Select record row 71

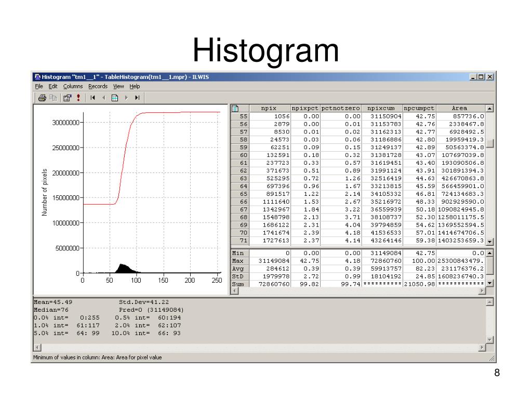(x=240, y=241)
